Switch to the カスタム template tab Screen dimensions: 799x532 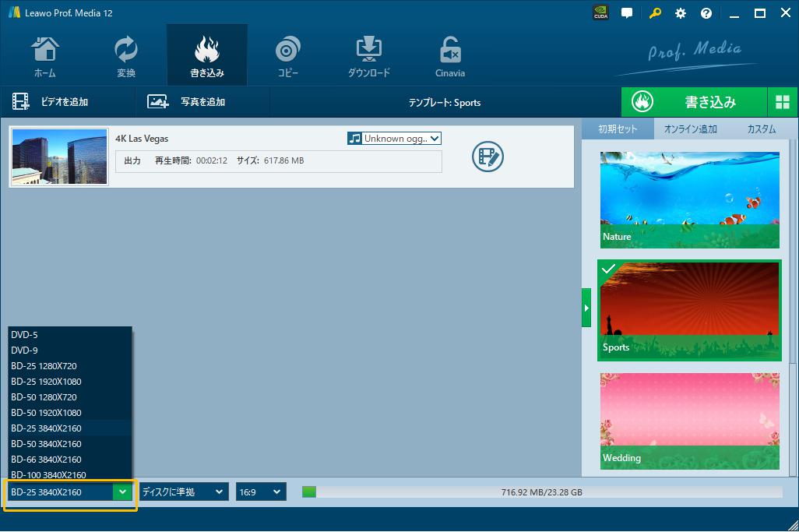[x=762, y=129]
